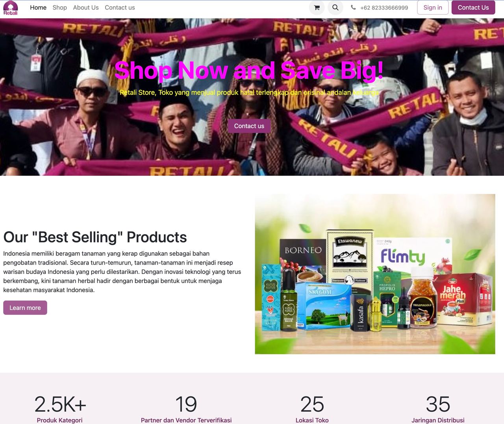Click the purple Contact Us header button
The image size is (504, 424).
pyautogui.click(x=473, y=7)
